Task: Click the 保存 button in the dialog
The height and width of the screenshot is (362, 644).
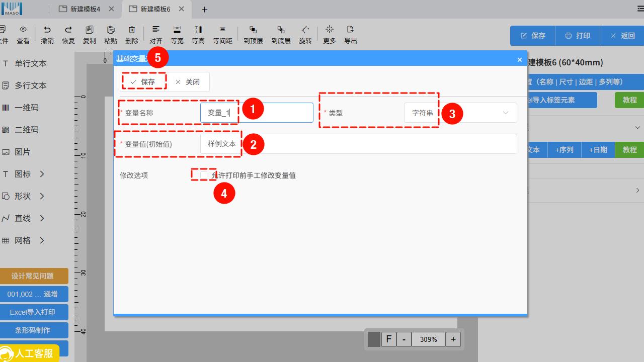Action: coord(143,82)
